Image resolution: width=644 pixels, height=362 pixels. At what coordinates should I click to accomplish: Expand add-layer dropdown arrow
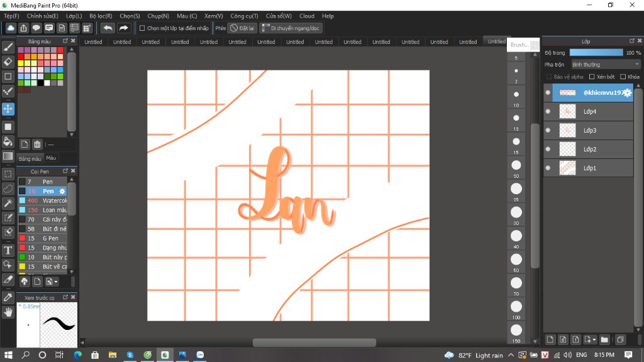[x=594, y=340]
